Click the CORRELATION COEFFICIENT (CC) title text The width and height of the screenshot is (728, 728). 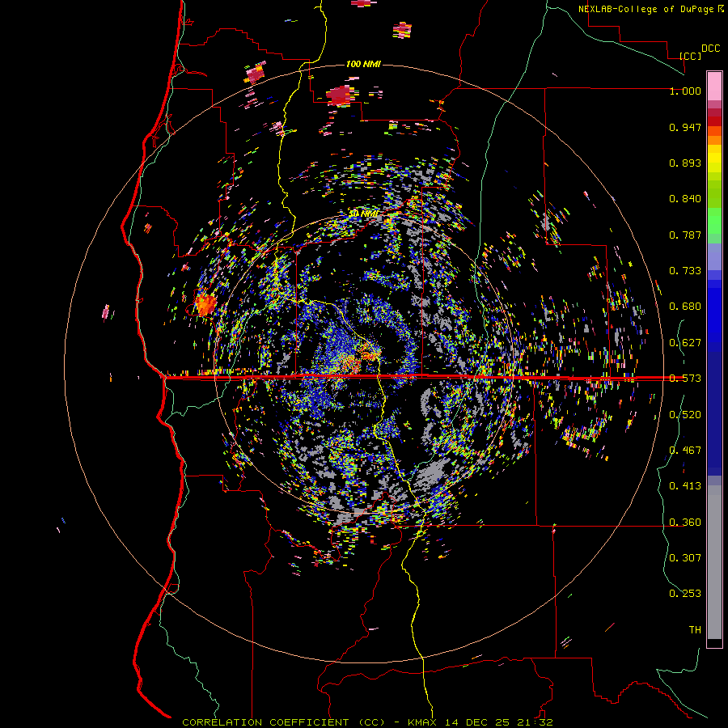tap(283, 722)
